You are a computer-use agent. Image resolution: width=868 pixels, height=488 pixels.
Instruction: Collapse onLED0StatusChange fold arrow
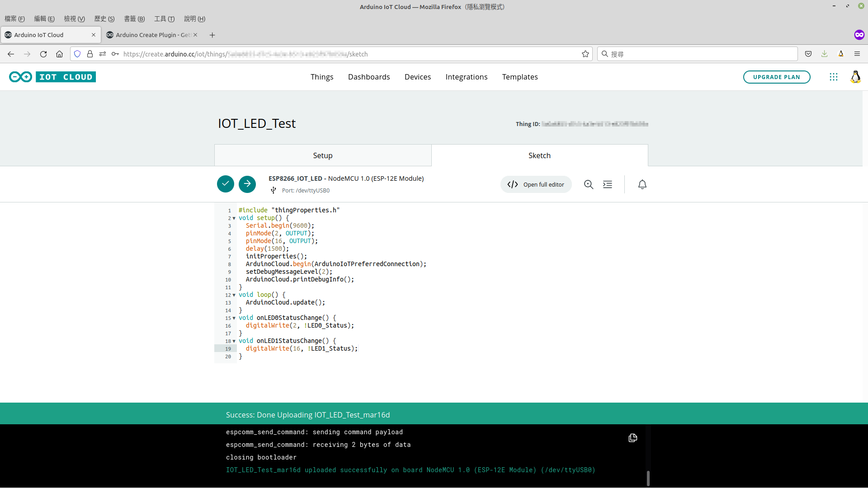[234, 318]
